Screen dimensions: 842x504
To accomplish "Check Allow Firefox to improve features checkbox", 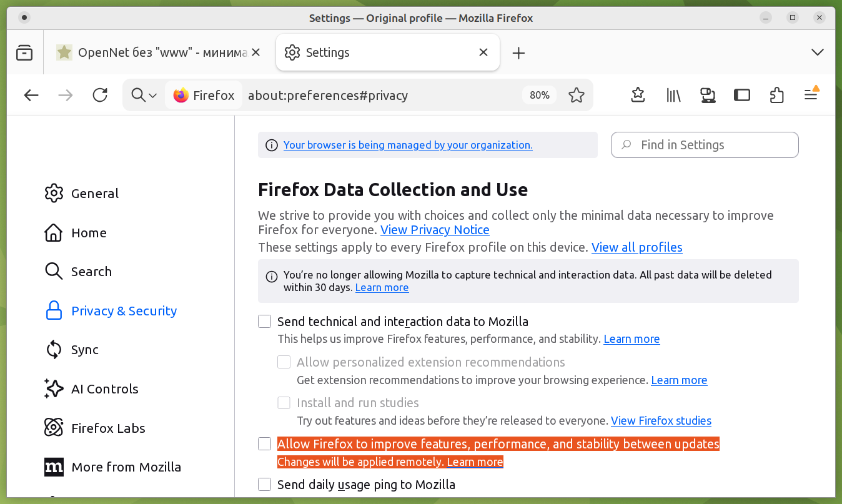I will (265, 444).
